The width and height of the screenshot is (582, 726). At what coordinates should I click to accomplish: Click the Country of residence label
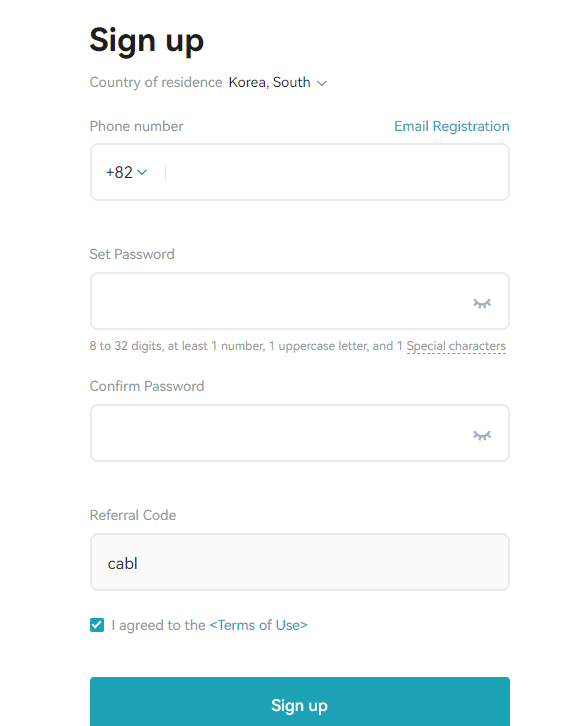(x=156, y=82)
